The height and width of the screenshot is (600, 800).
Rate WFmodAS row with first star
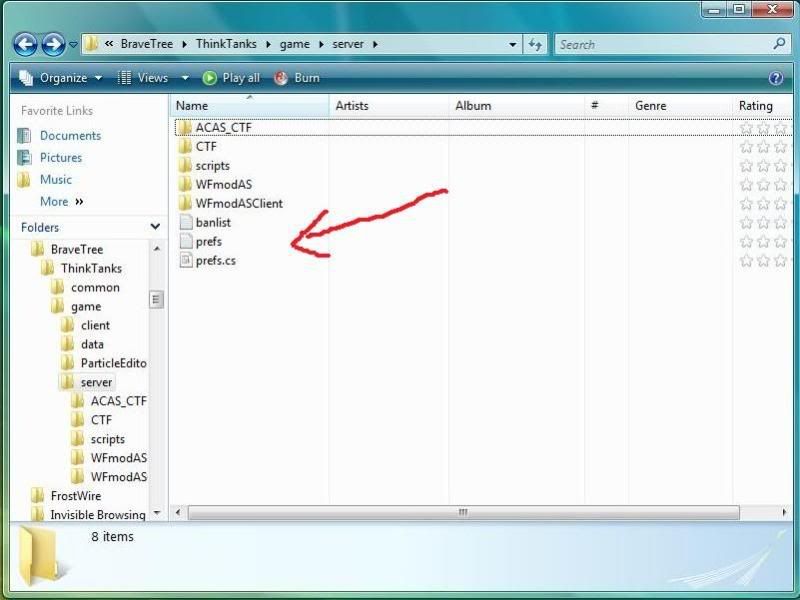[746, 185]
